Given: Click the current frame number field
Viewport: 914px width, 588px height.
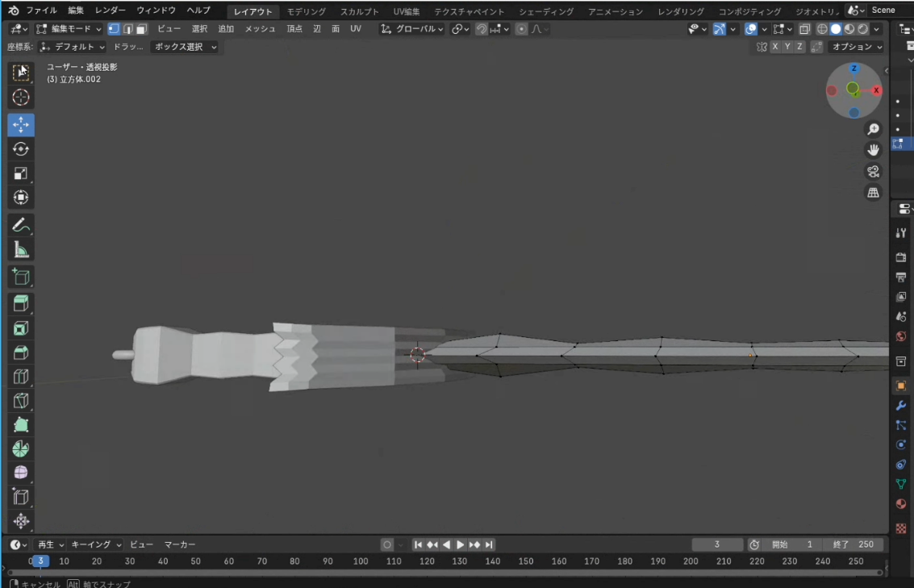Looking at the screenshot, I should [717, 544].
